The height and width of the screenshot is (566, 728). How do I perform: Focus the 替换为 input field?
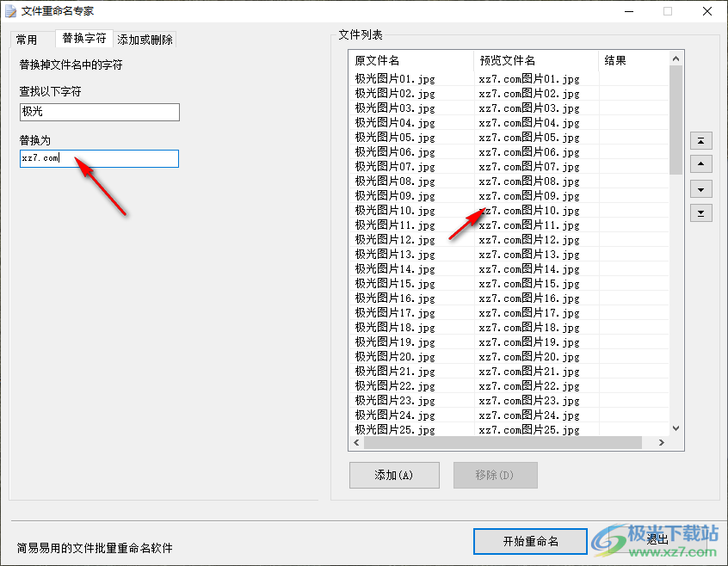pos(99,158)
